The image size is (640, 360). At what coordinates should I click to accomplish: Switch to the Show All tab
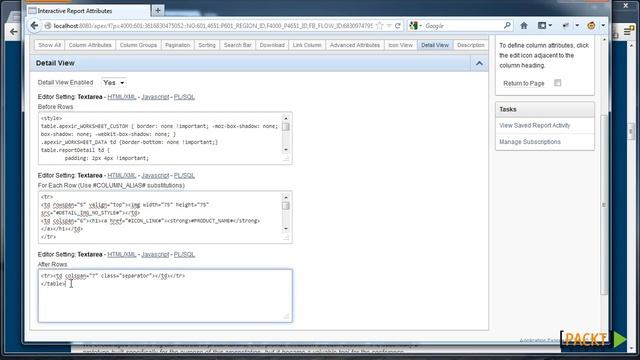click(49, 45)
